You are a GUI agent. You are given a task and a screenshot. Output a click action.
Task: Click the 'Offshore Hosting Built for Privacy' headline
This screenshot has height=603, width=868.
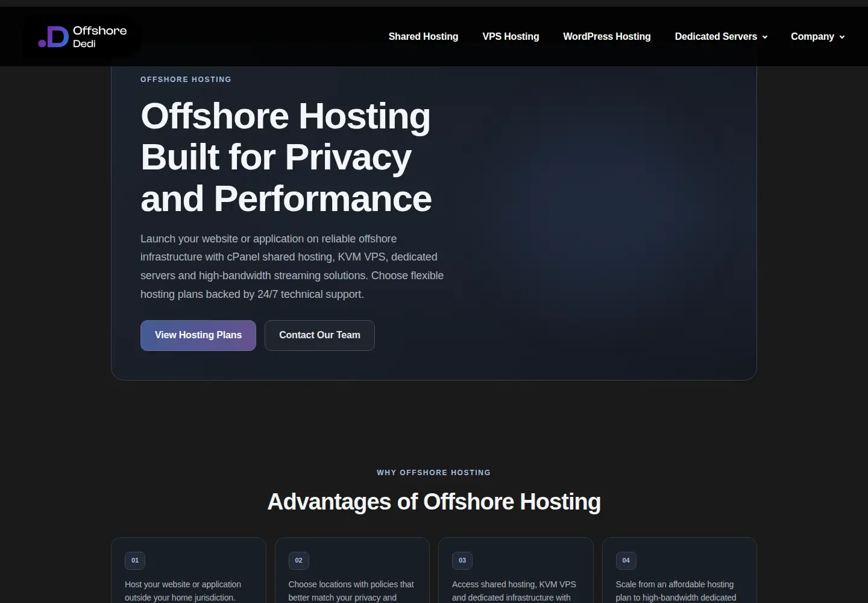(x=286, y=157)
